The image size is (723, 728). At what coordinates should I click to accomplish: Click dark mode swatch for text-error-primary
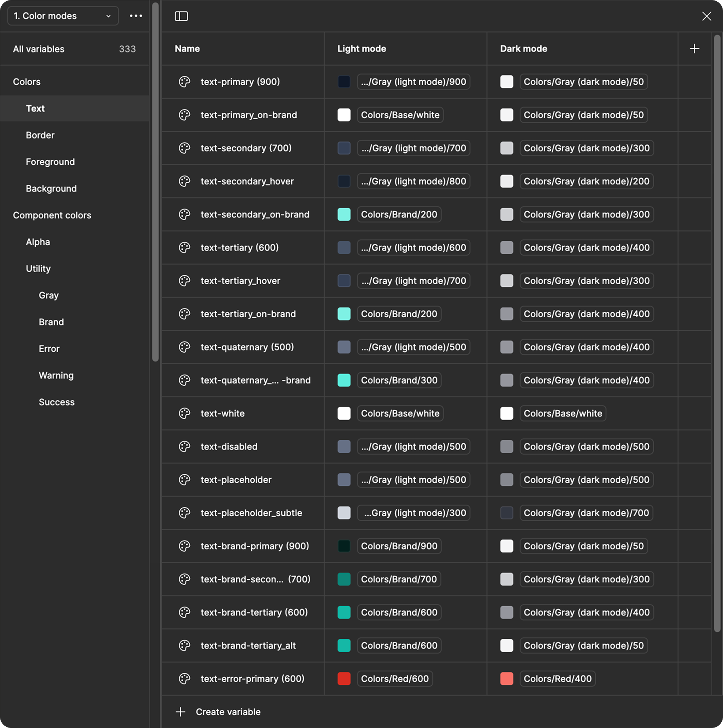[x=507, y=679]
